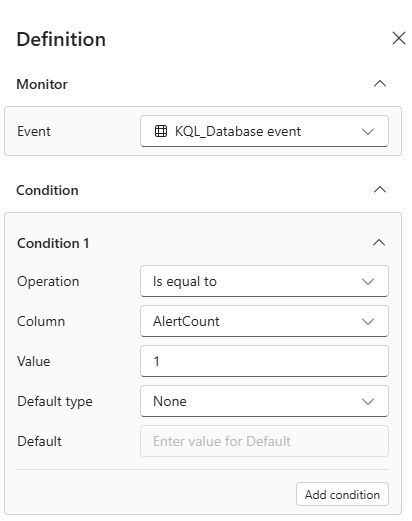412x521 pixels.
Task: Click the Event dropdown's chevron arrow
Action: pyautogui.click(x=368, y=131)
